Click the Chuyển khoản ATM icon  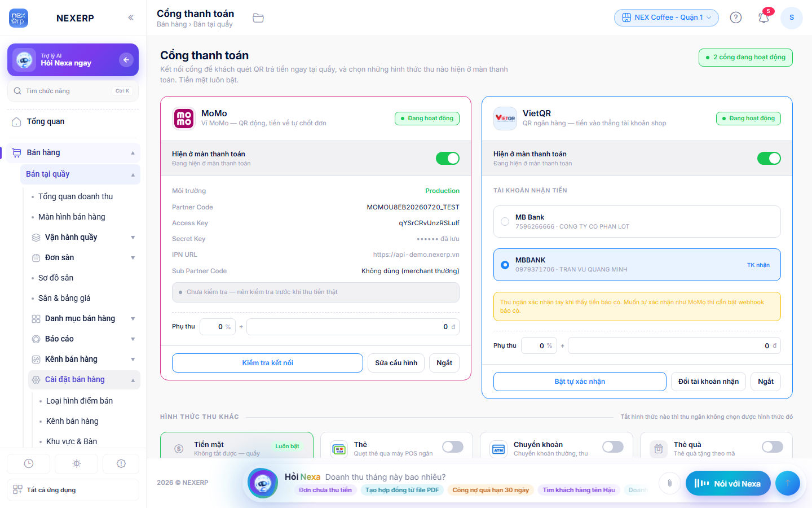pos(498,449)
